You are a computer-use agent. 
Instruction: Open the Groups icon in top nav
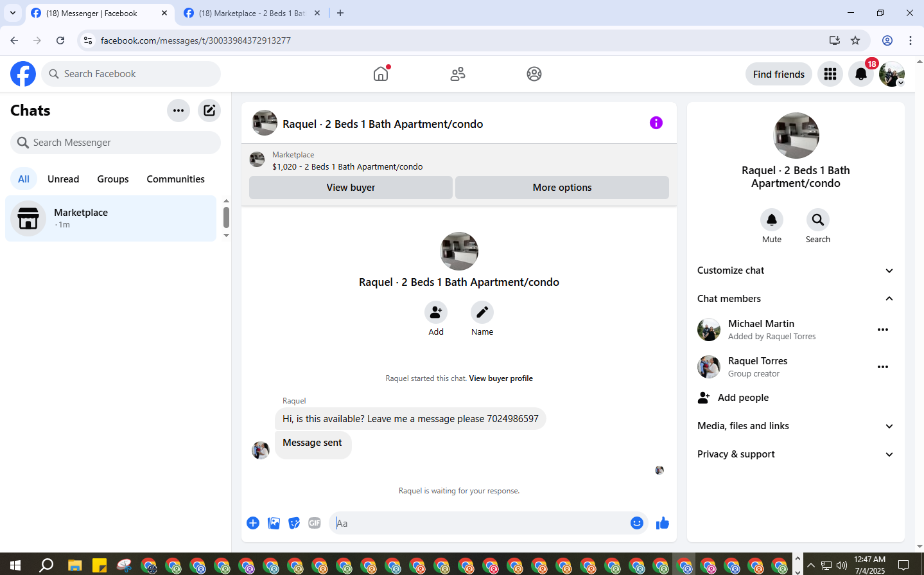[x=534, y=74]
